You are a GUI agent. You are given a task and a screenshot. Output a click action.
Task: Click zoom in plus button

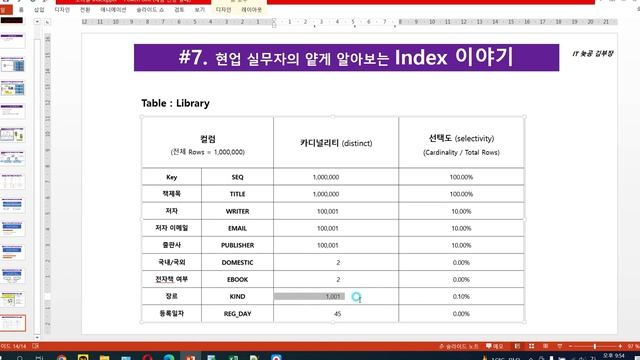(x=620, y=346)
